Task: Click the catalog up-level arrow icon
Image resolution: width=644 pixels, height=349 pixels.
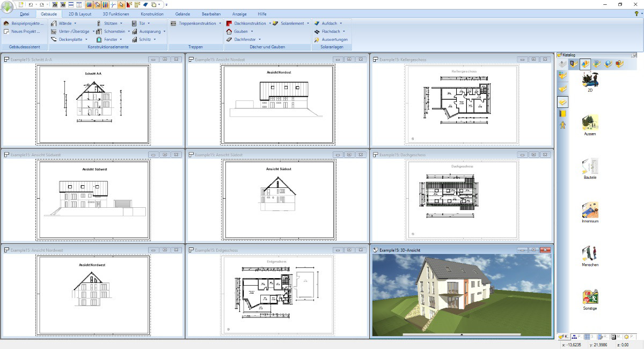Action: click(562, 64)
